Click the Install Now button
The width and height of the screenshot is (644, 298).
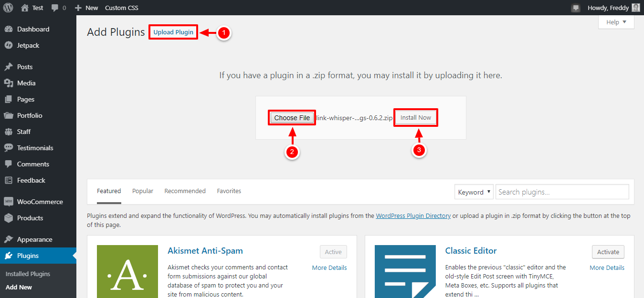[x=416, y=117]
